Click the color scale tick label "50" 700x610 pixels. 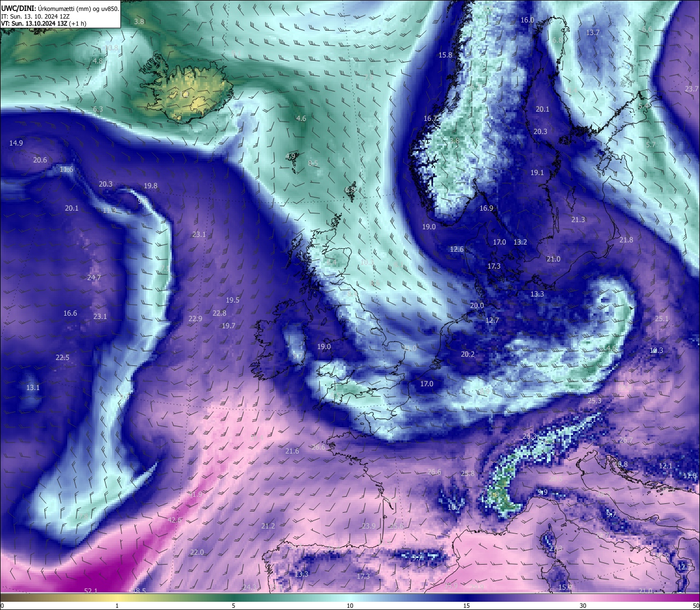tap(696, 606)
